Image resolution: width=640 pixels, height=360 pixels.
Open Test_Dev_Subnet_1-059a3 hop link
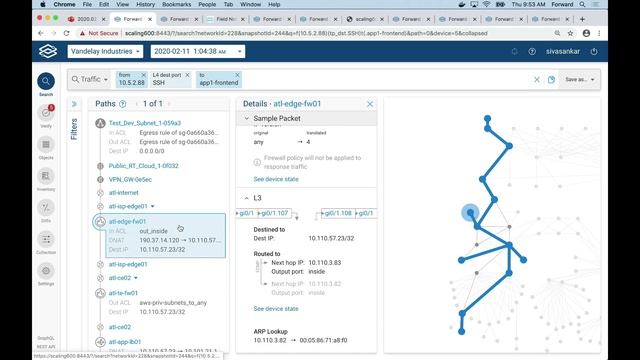[144, 123]
